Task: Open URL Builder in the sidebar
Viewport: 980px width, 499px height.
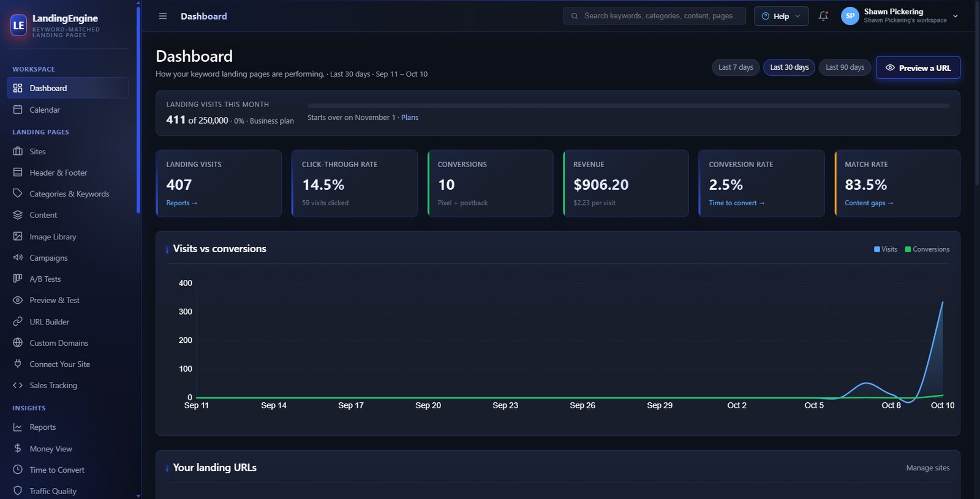Action: pos(67,321)
